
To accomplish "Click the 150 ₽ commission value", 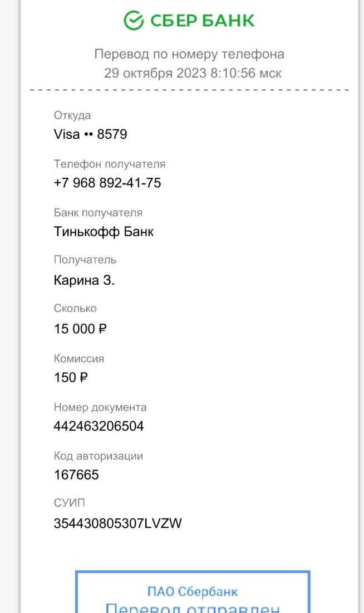I will tap(71, 377).
